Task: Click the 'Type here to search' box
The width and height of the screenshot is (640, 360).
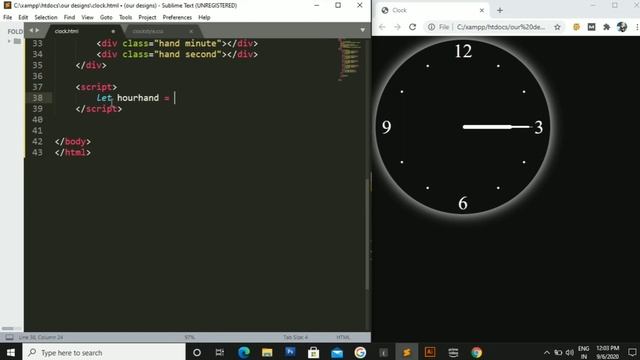Action: point(104,352)
